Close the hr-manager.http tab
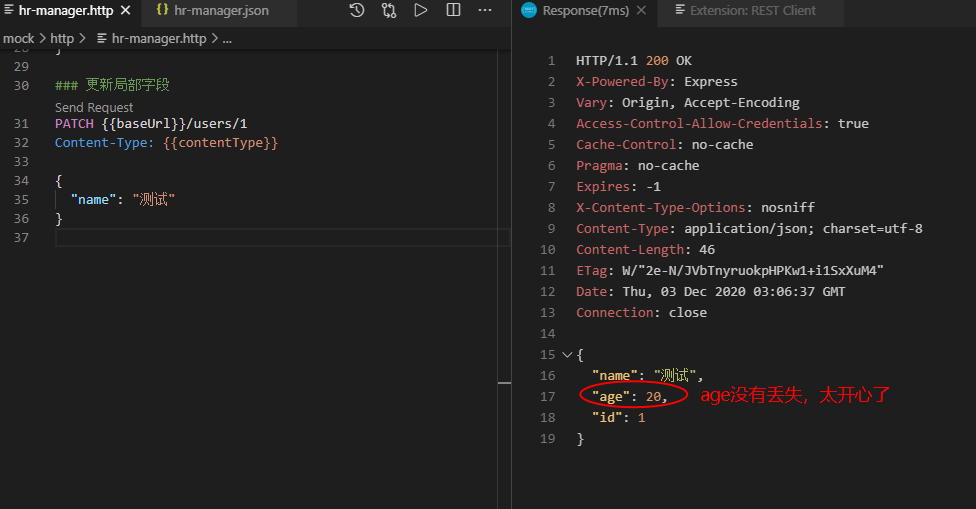The height and width of the screenshot is (509, 976). [125, 11]
